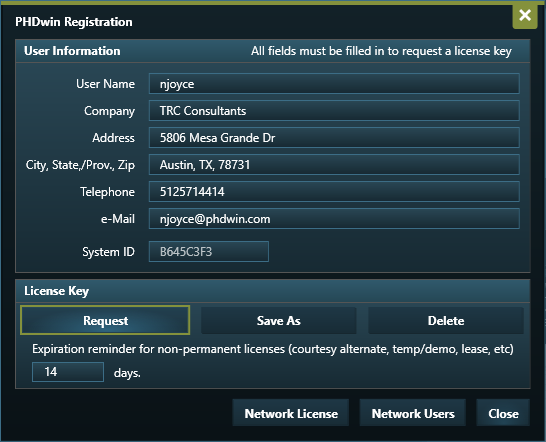The height and width of the screenshot is (442, 546).
Task: Click the expiration reminder days field
Action: [68, 372]
